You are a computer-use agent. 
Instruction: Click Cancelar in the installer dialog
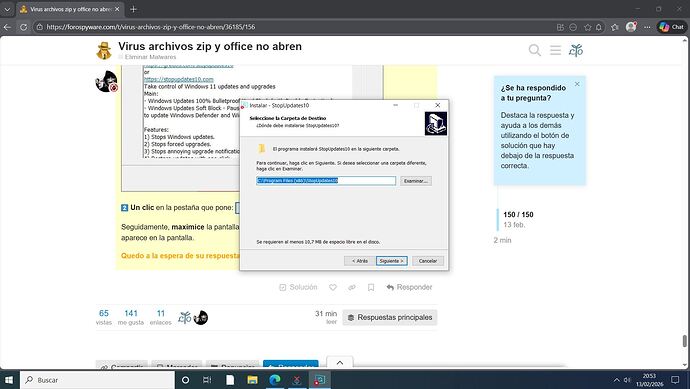(x=428, y=261)
